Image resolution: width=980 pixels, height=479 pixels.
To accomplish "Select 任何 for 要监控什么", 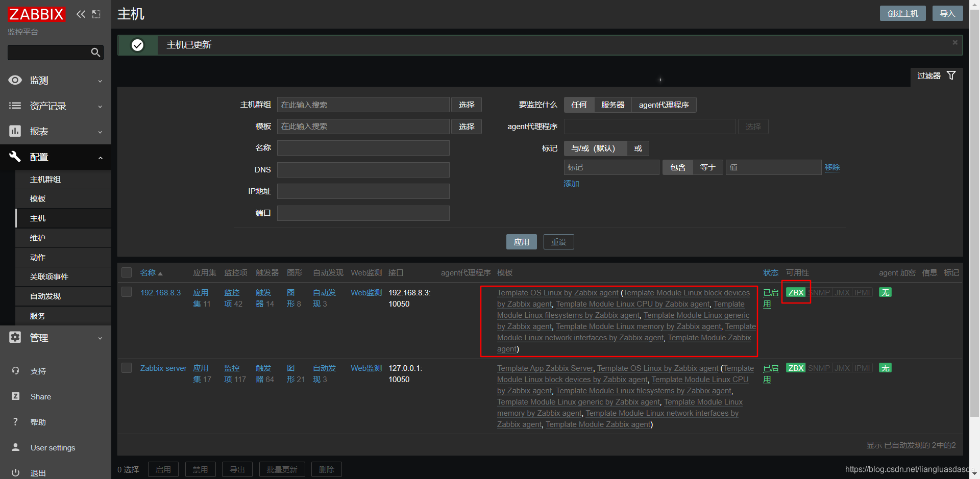I will coord(579,105).
